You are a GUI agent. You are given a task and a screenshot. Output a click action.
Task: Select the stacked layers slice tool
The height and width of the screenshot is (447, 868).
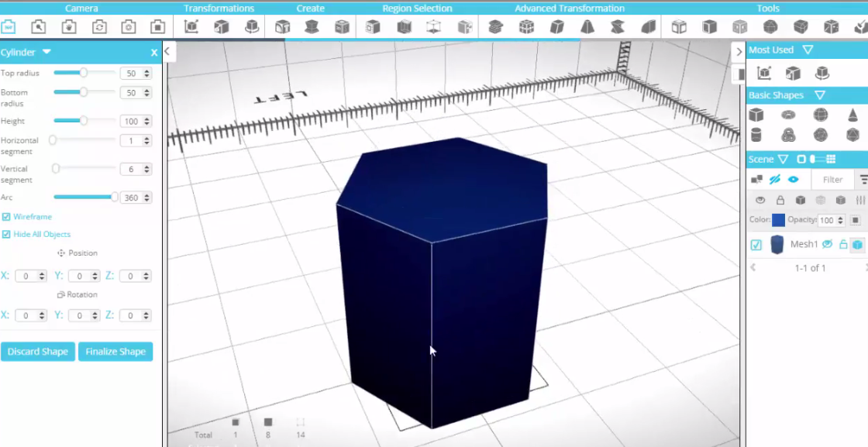point(495,26)
